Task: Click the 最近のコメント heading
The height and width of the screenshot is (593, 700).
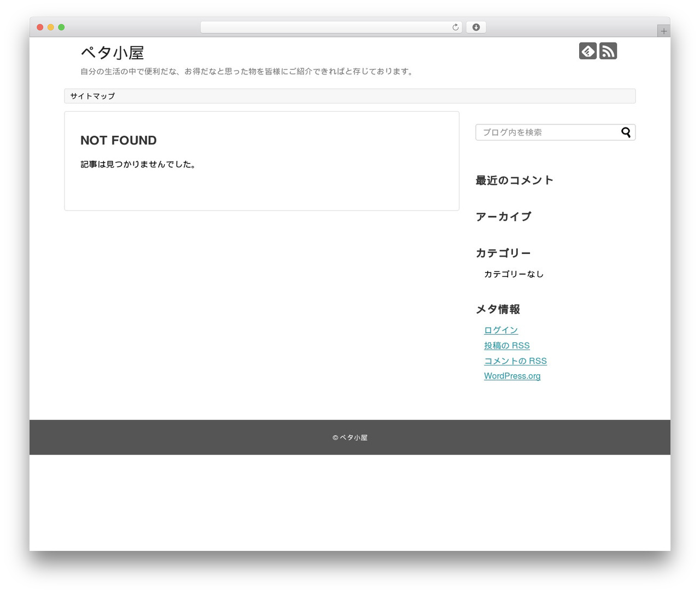Action: pos(515,181)
